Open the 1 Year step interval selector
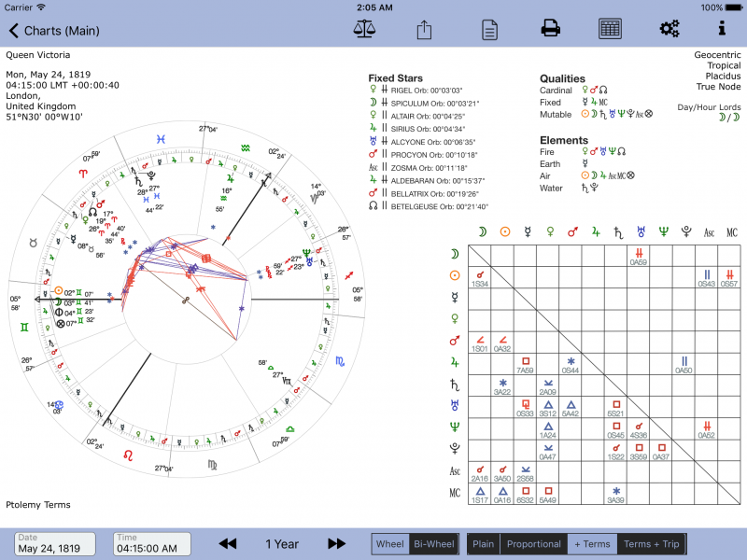Image resolution: width=747 pixels, height=560 pixels. (x=282, y=544)
